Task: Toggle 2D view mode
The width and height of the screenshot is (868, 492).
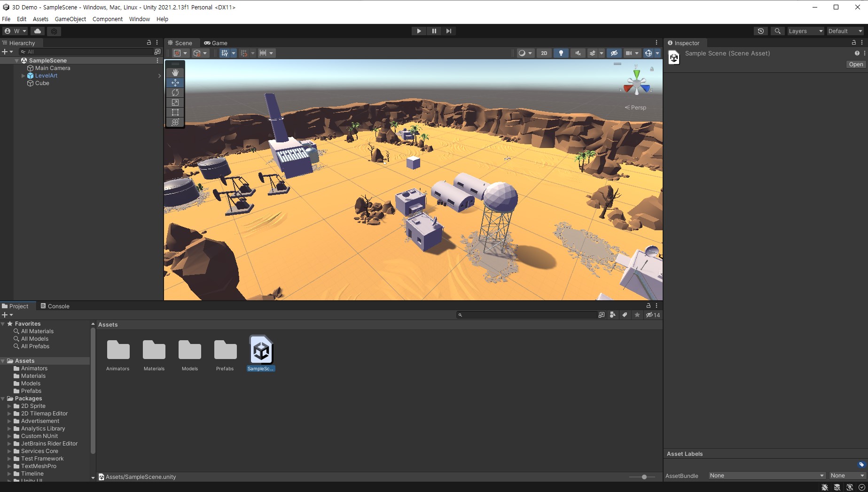Action: pyautogui.click(x=544, y=53)
